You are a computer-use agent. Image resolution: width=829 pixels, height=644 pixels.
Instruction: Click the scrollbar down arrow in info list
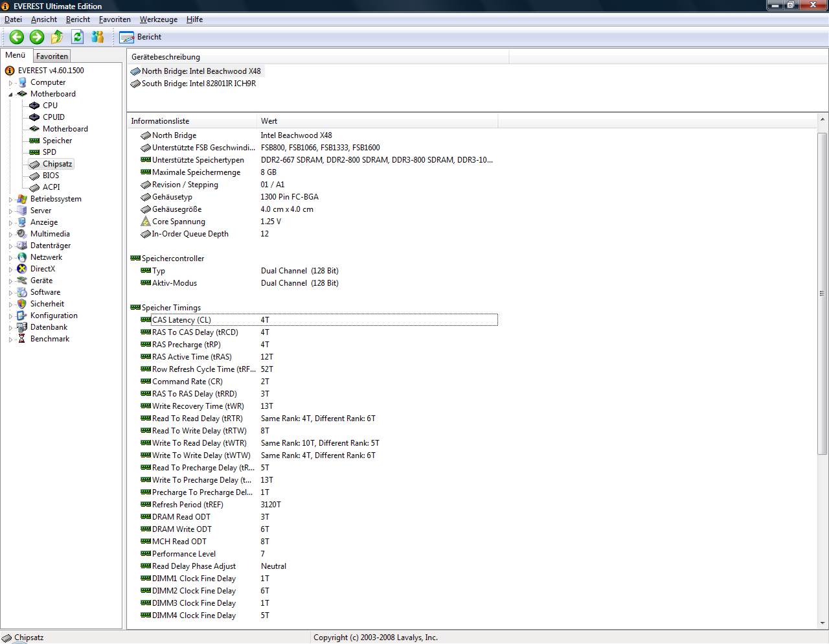[x=823, y=623]
